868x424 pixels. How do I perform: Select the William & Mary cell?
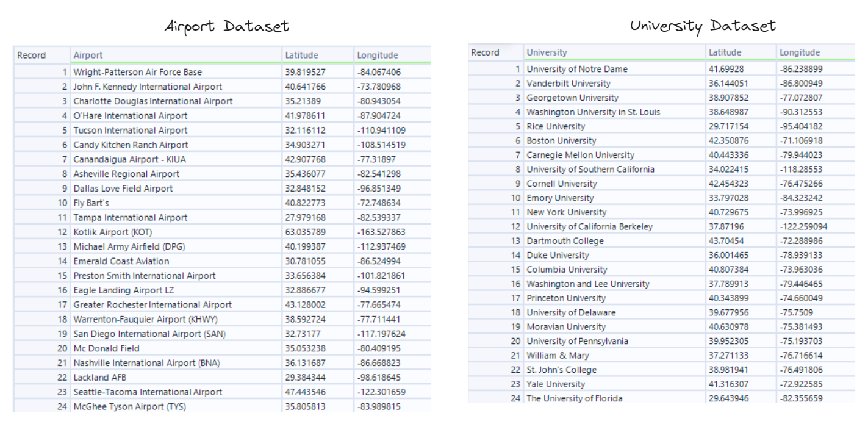558,356
